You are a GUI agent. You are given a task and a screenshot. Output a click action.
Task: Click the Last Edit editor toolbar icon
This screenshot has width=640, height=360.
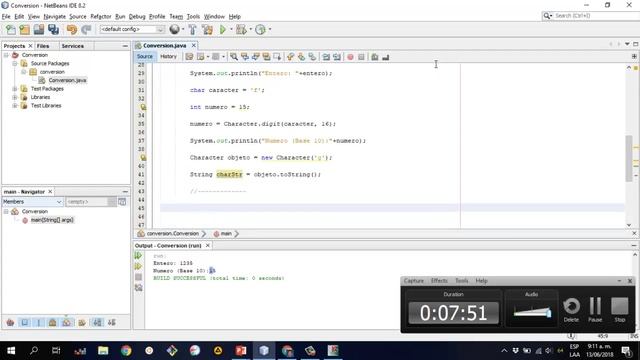[189, 57]
